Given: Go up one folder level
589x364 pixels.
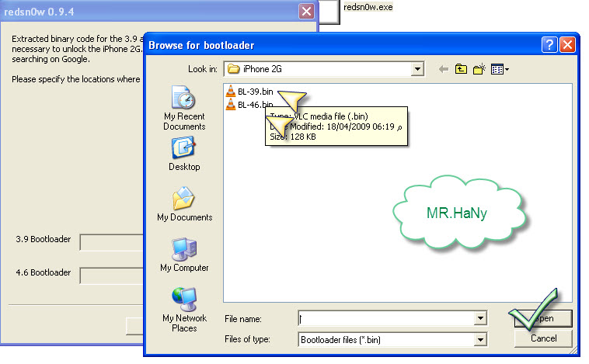Looking at the screenshot, I should [x=461, y=69].
